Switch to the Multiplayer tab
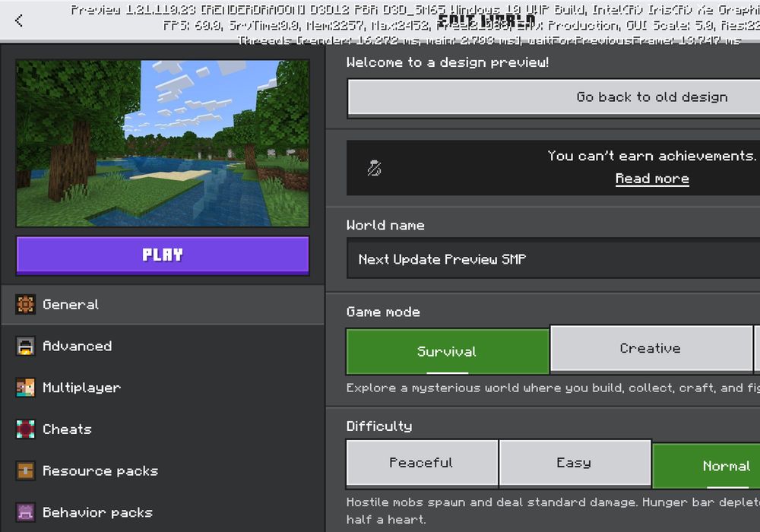760x532 pixels. (163, 388)
